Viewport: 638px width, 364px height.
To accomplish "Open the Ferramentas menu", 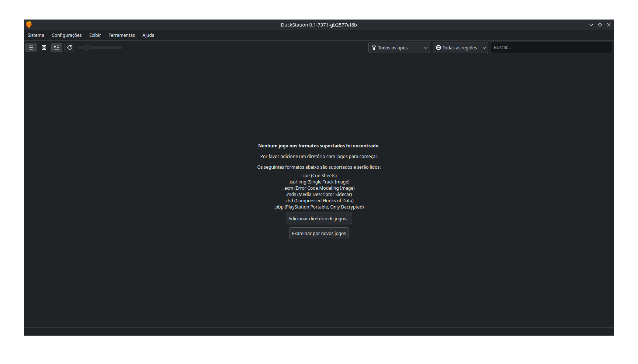I will pyautogui.click(x=121, y=35).
